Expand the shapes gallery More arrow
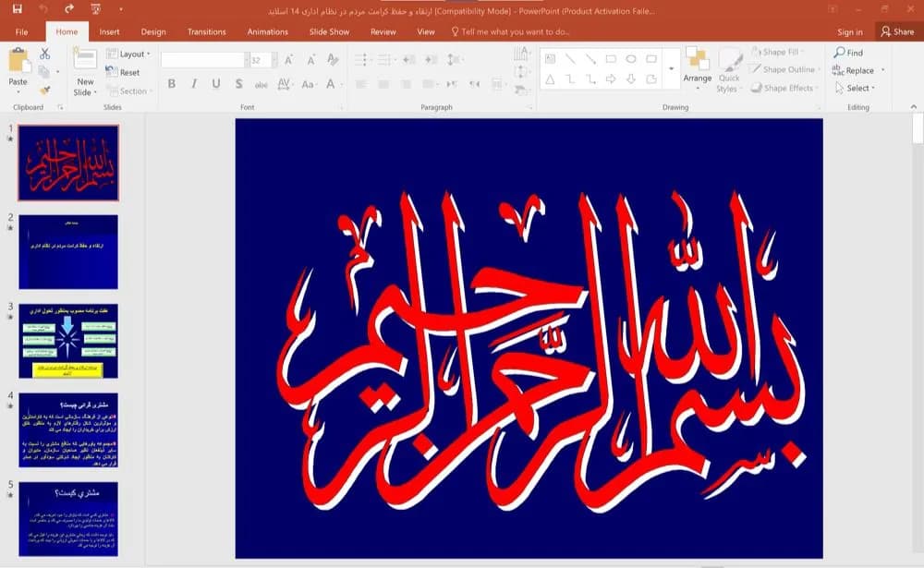Viewport: 924px width, 568px height. [x=671, y=69]
